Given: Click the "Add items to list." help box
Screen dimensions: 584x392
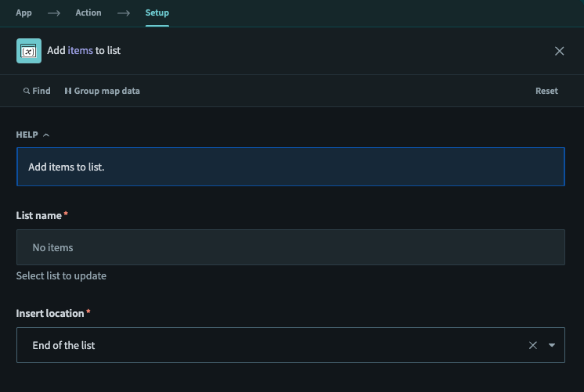Looking at the screenshot, I should click(x=290, y=167).
